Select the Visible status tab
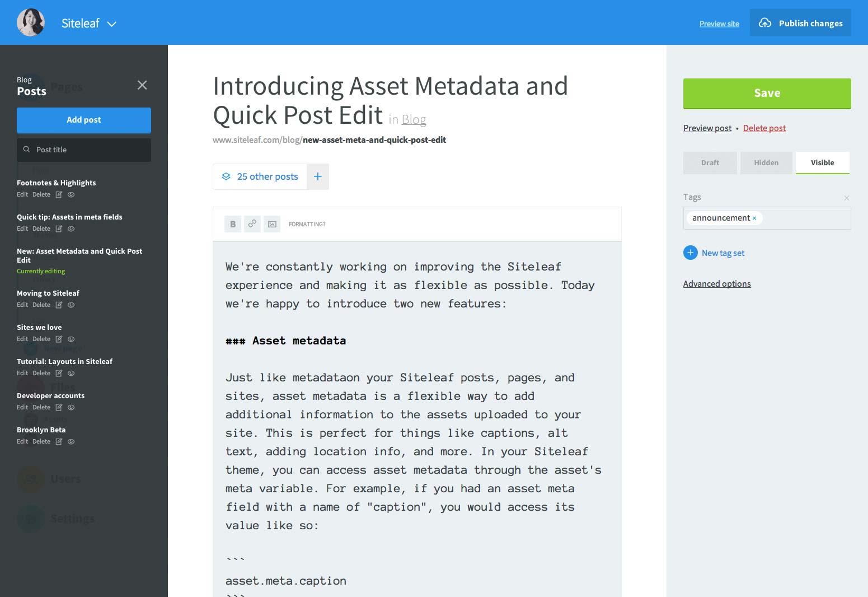Viewport: 868px width, 597px height. 822,162
